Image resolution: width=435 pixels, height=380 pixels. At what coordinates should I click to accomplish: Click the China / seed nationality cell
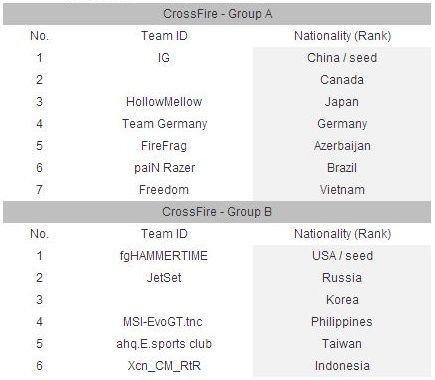tap(342, 58)
